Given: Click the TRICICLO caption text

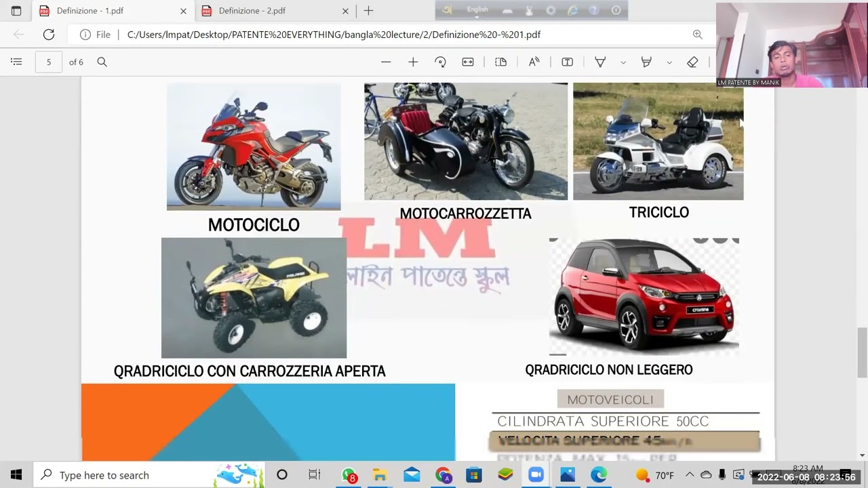Looking at the screenshot, I should pyautogui.click(x=658, y=212).
